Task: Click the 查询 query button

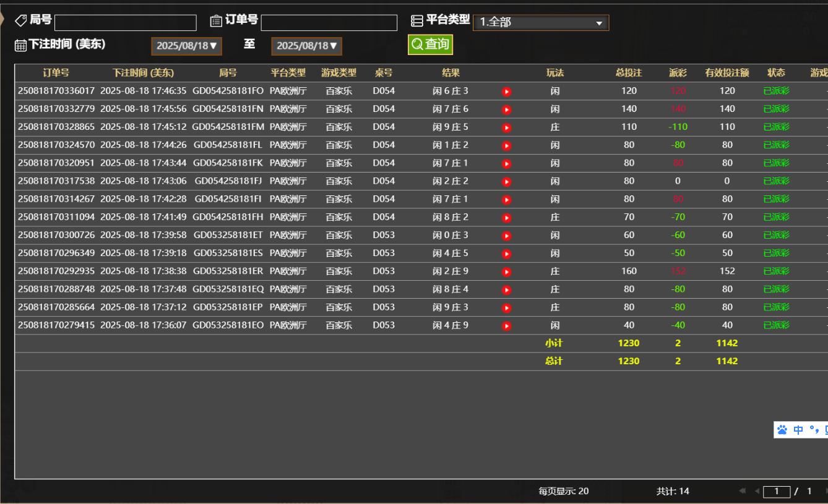Action: tap(430, 45)
